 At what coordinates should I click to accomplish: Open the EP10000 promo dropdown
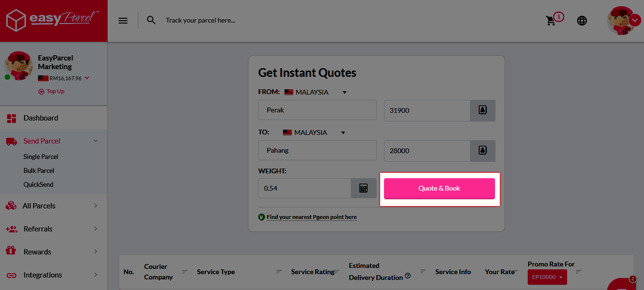tap(547, 277)
